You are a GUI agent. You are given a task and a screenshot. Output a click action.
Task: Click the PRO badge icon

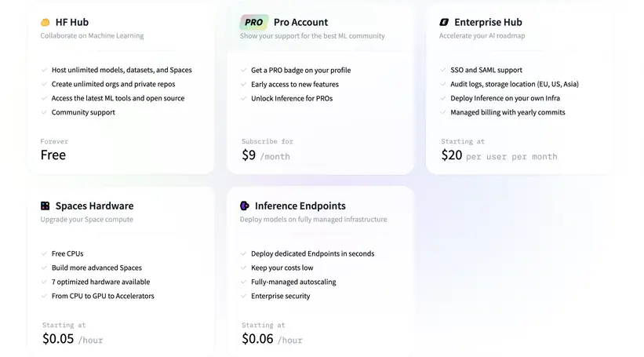click(x=253, y=23)
